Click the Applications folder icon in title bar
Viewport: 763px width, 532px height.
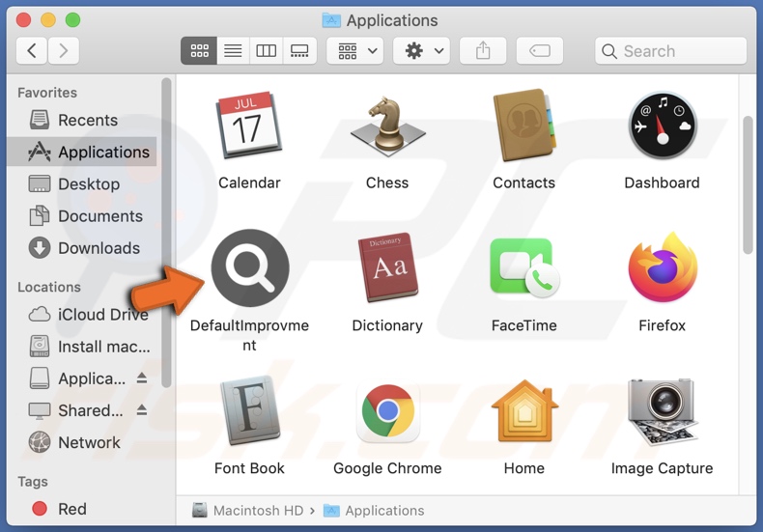tap(331, 20)
